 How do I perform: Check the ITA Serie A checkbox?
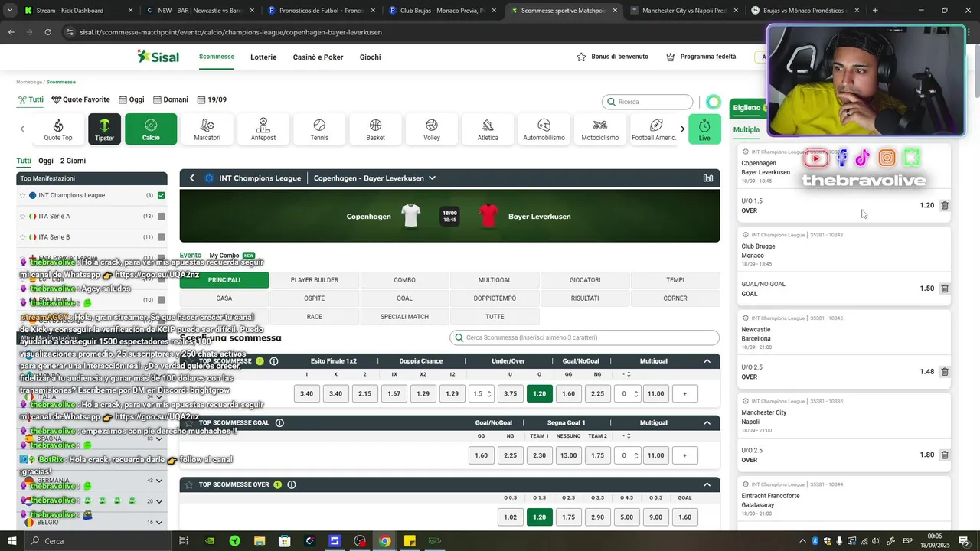click(x=161, y=217)
